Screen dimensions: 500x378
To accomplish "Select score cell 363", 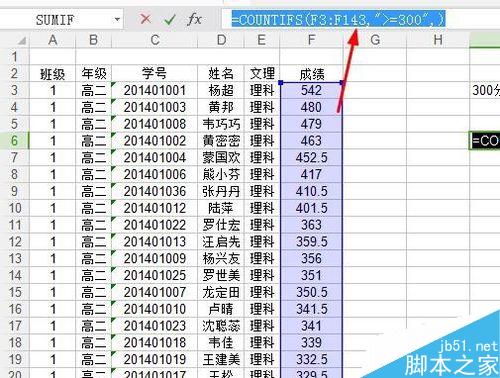I will (x=311, y=225).
